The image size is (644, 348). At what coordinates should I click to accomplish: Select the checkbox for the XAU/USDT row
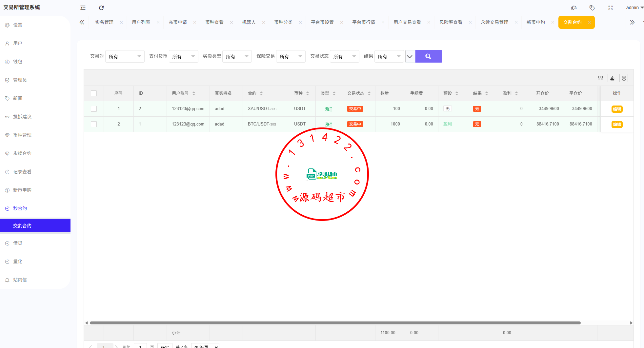[94, 109]
